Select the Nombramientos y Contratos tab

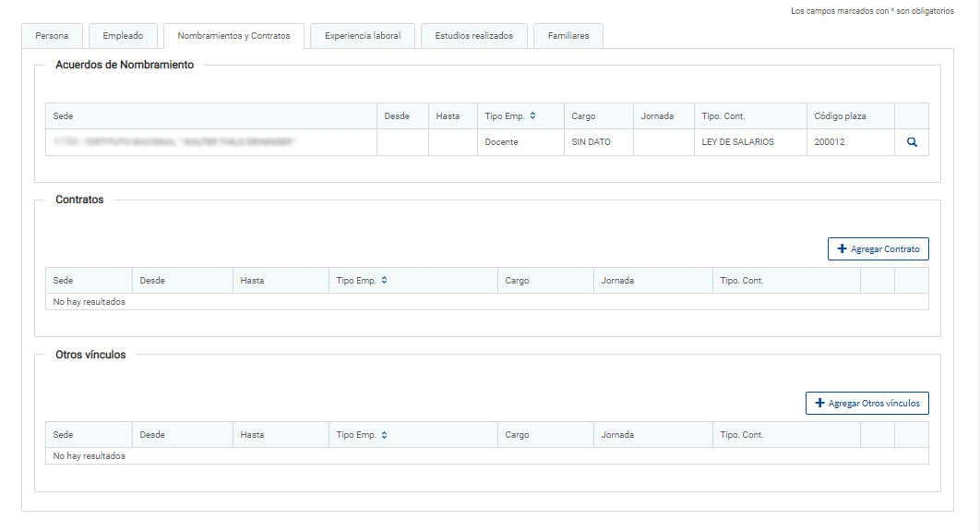233,36
